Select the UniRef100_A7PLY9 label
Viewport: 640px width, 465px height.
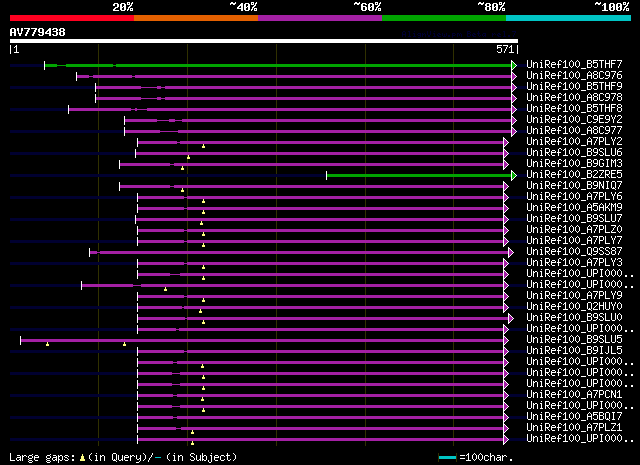(574, 296)
